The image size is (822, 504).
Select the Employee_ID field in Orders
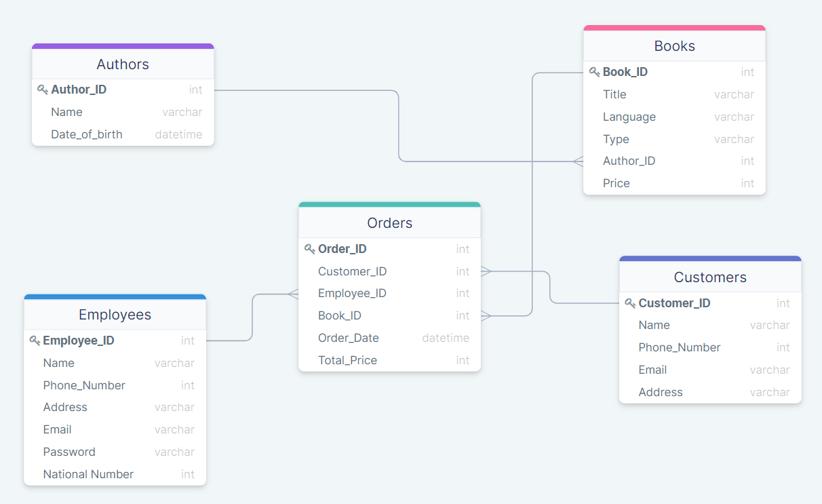tap(389, 293)
